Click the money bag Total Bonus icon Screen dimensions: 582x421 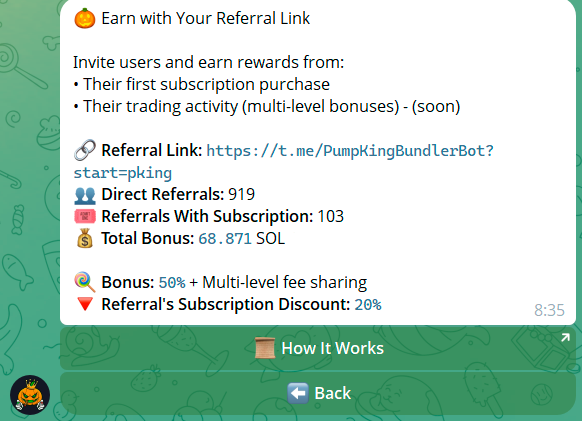[x=85, y=238]
